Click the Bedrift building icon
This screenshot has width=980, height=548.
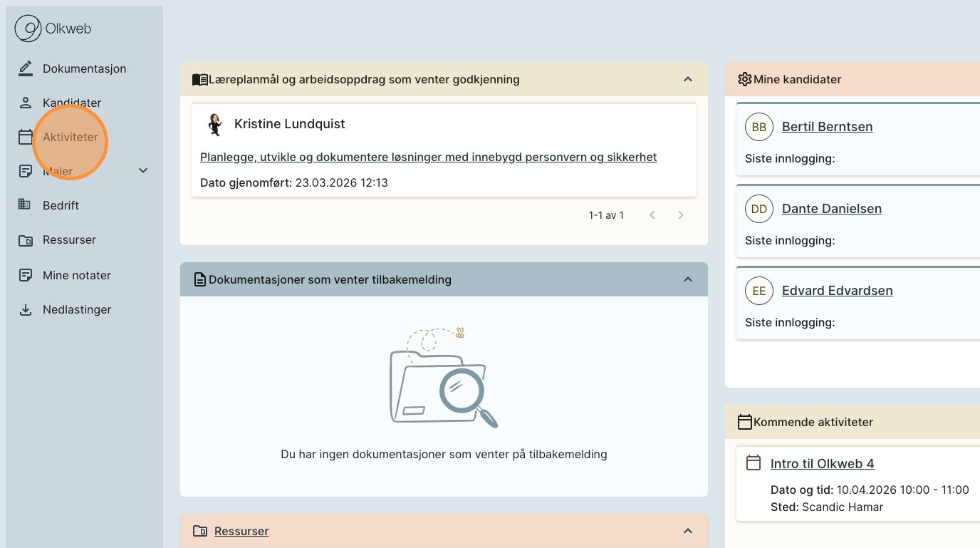pyautogui.click(x=25, y=205)
